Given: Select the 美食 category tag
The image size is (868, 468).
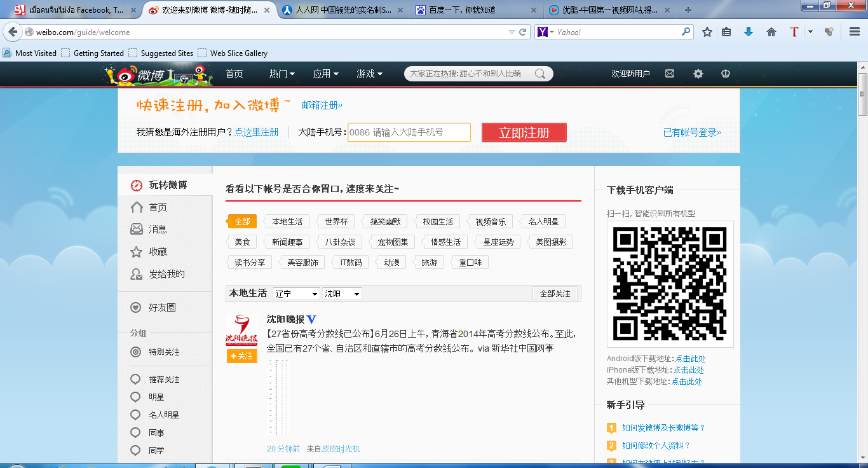Looking at the screenshot, I should click(242, 242).
